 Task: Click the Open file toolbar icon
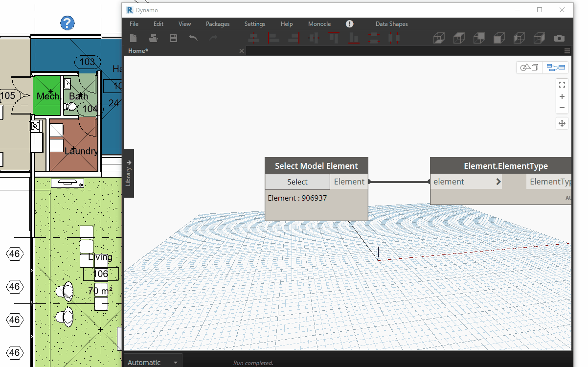click(x=153, y=38)
